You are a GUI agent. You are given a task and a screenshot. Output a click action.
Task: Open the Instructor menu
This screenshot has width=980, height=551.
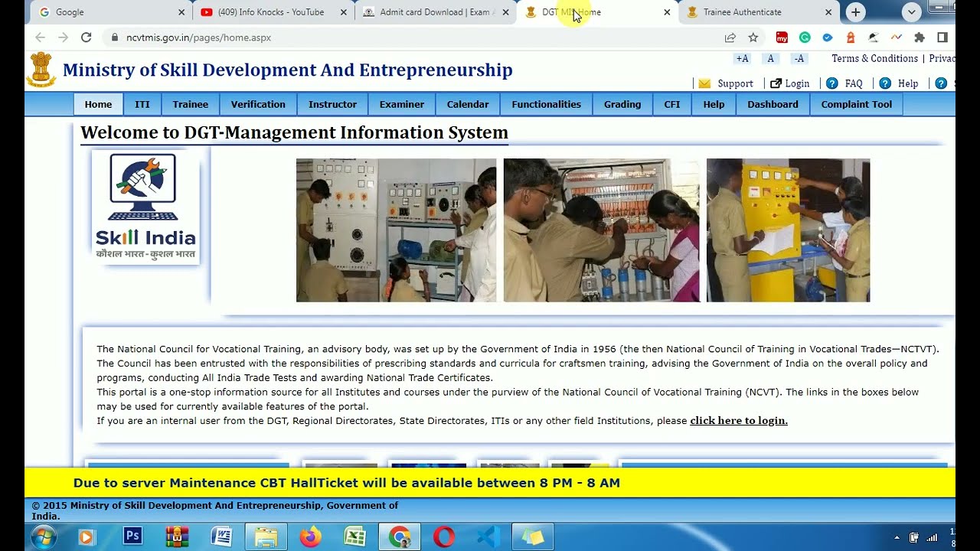pyautogui.click(x=332, y=104)
